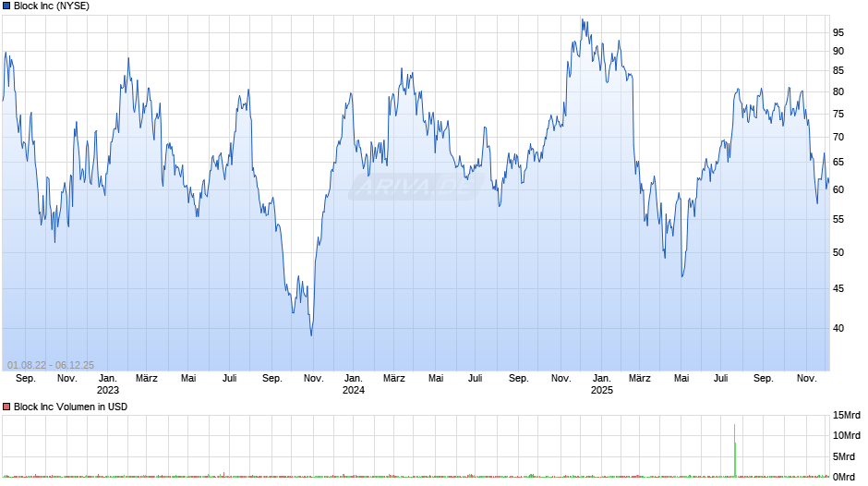Click the 75 price axis label

tap(838, 115)
